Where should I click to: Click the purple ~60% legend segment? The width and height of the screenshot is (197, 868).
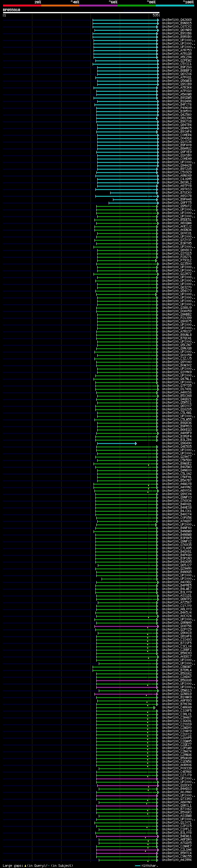pos(98,6)
